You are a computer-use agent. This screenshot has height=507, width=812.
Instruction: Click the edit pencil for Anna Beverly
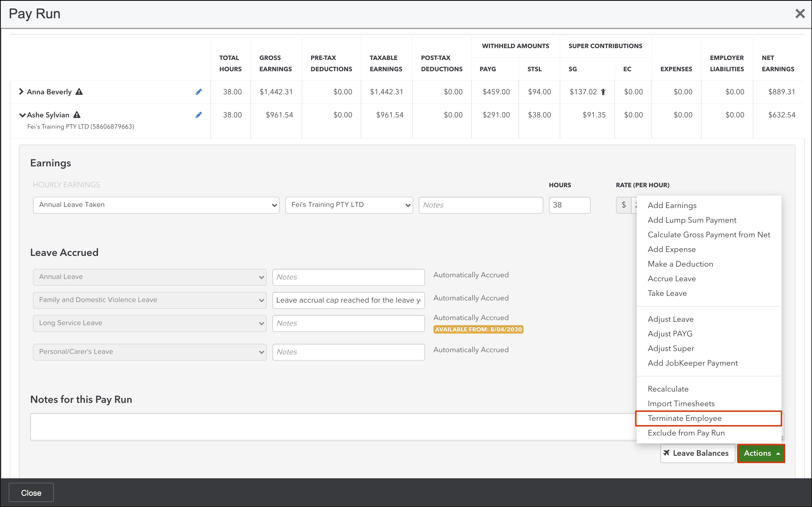pyautogui.click(x=199, y=92)
